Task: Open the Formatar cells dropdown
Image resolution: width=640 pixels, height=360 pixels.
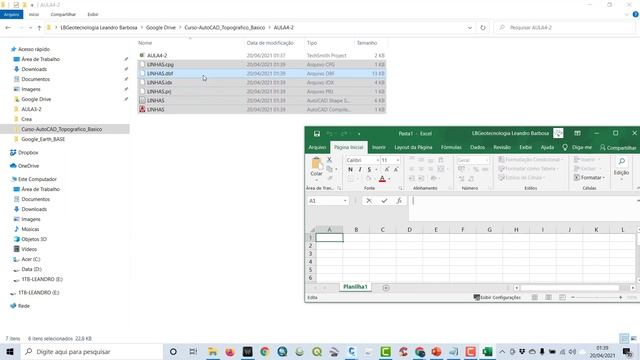Action: pos(589,178)
